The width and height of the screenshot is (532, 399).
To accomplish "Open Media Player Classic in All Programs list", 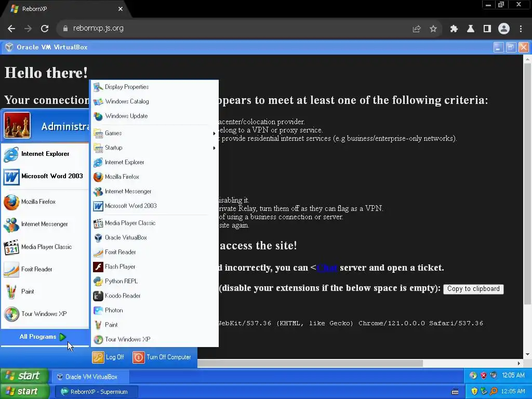I will (154, 223).
